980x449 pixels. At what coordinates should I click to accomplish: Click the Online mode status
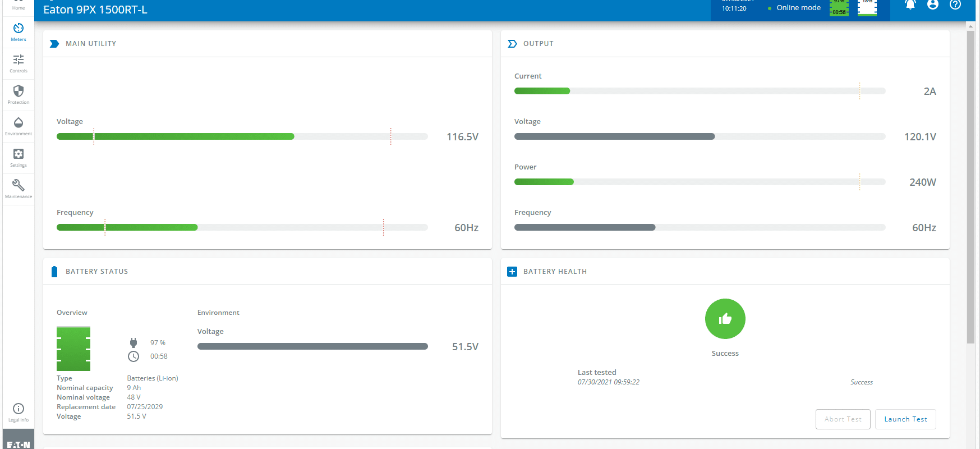tap(794, 8)
